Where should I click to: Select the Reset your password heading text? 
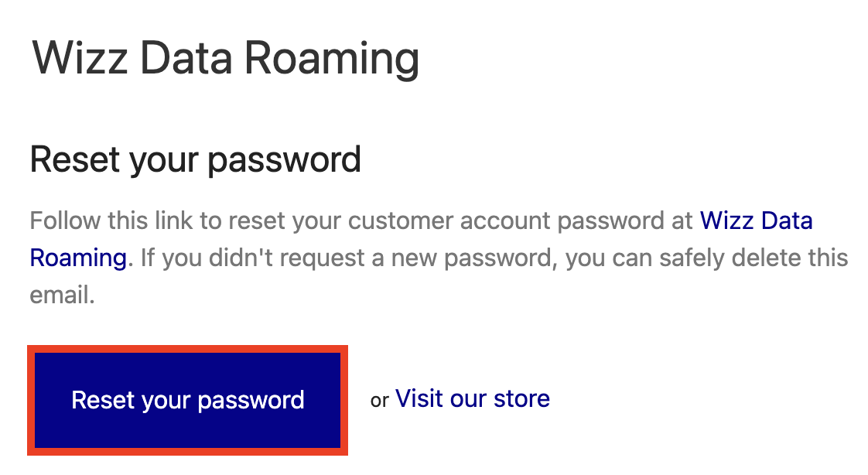click(x=195, y=159)
